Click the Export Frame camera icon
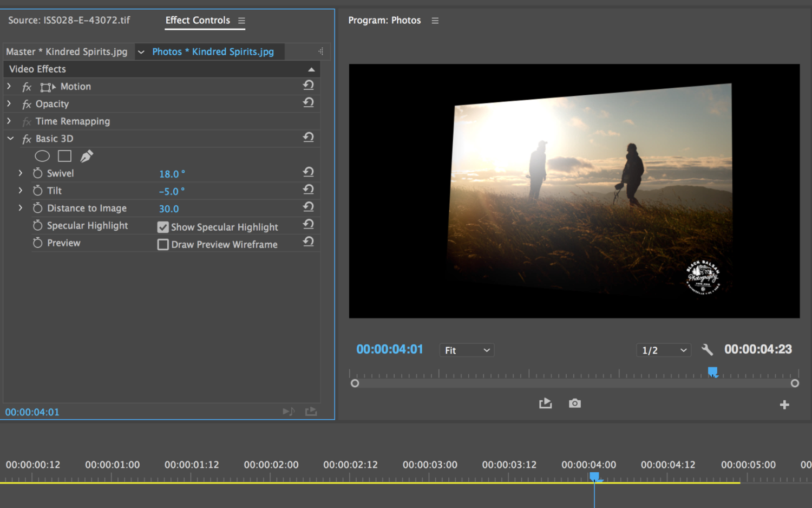Viewport: 812px width, 508px height. [x=575, y=403]
